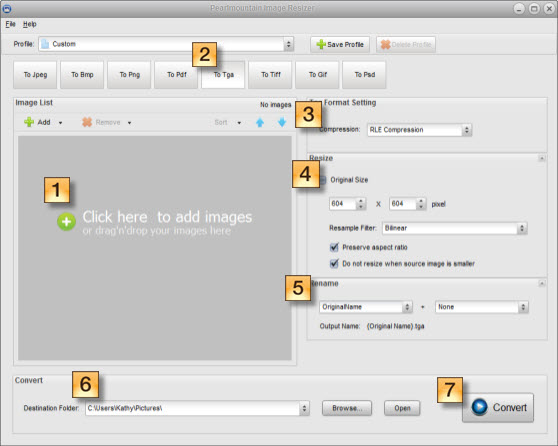Click the Destination Folder path field
The width and height of the screenshot is (558, 446).
197,408
